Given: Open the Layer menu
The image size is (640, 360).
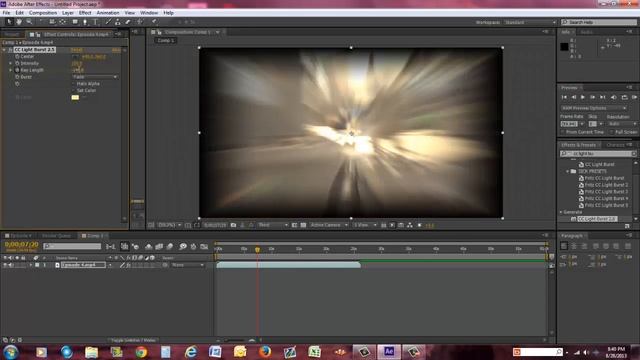Looking at the screenshot, I should 68,13.
